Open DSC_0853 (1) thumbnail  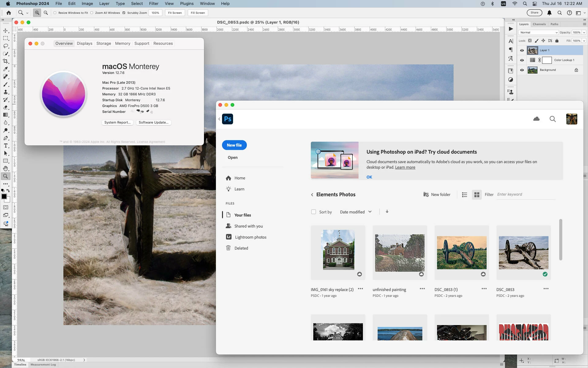[462, 253]
